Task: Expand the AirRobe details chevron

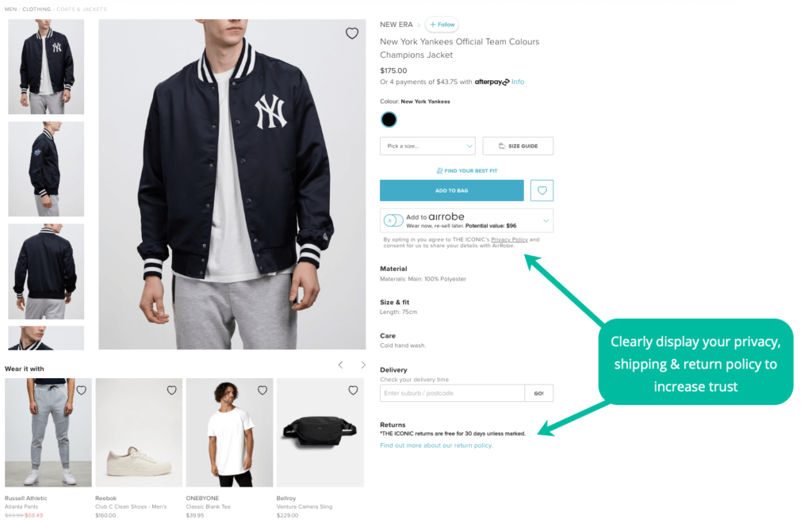Action: [x=546, y=220]
